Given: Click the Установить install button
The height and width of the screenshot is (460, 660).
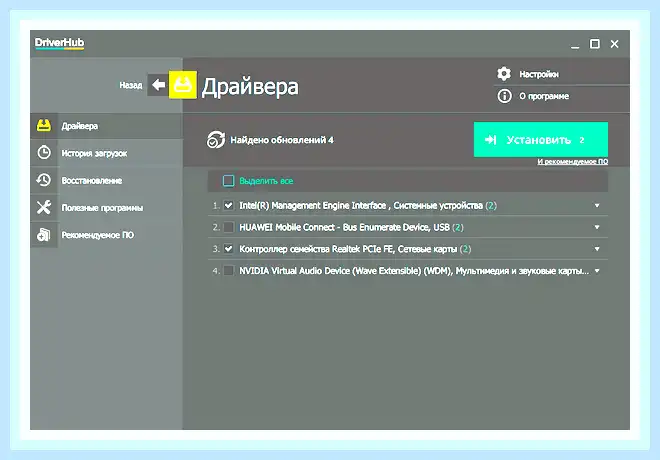Looking at the screenshot, I should click(x=540, y=139).
